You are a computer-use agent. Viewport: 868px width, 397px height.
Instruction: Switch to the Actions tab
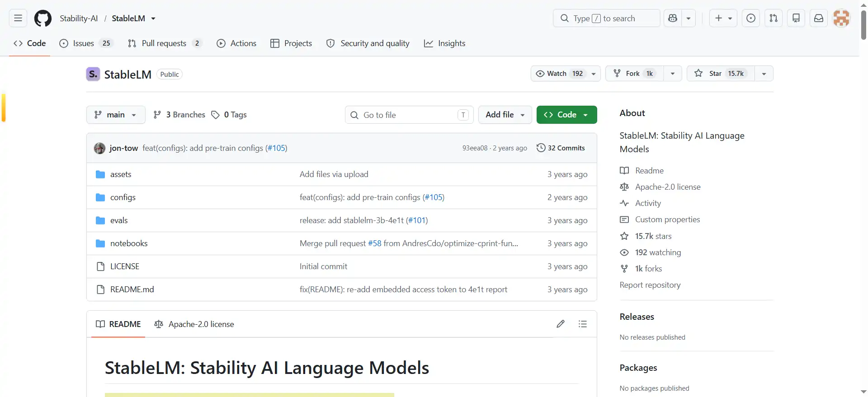coord(236,43)
